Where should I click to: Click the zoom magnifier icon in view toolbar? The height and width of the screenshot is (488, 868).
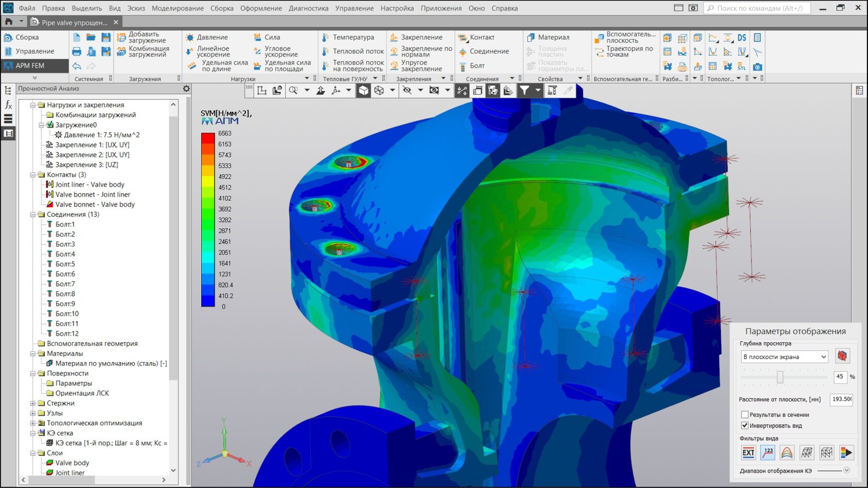[293, 90]
